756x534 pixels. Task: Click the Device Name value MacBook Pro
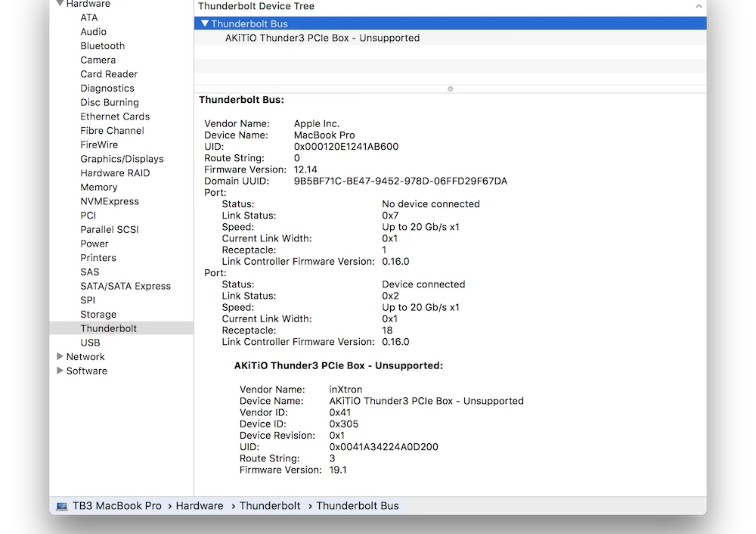click(324, 135)
